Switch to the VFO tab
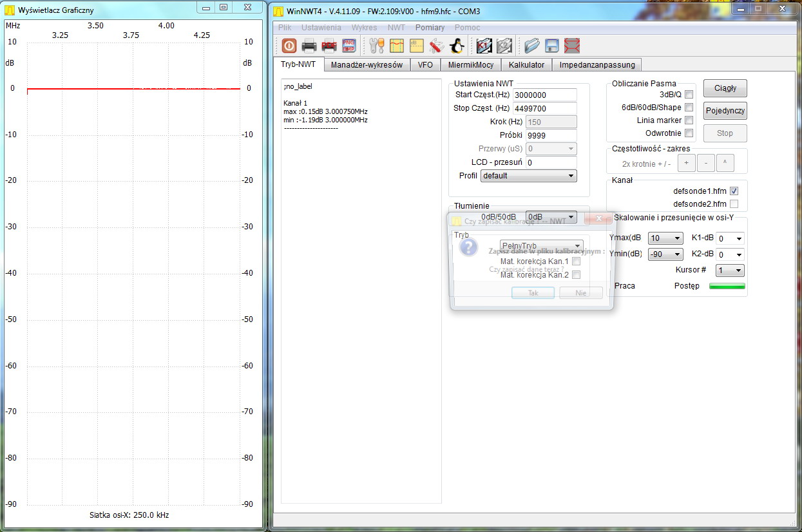 click(x=425, y=65)
